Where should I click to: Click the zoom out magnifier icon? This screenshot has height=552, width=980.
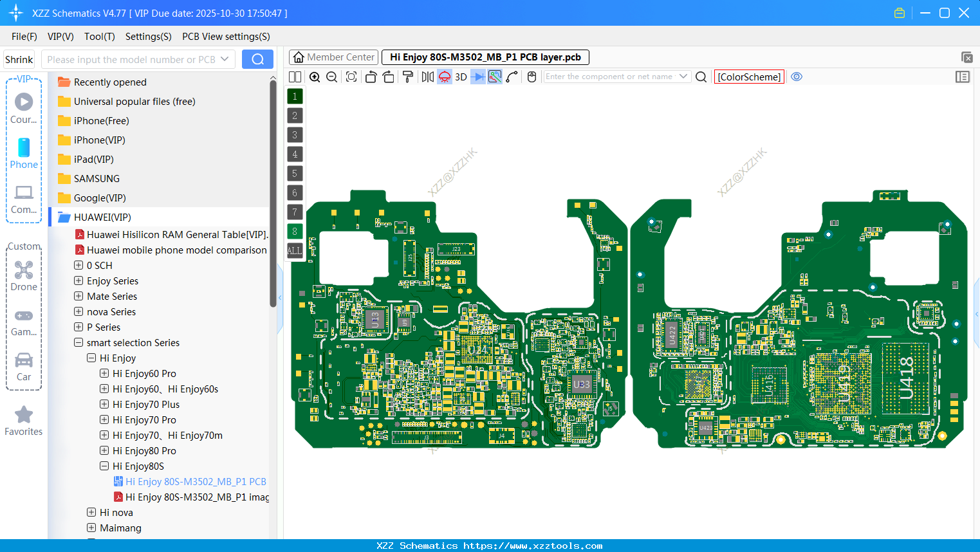click(332, 77)
